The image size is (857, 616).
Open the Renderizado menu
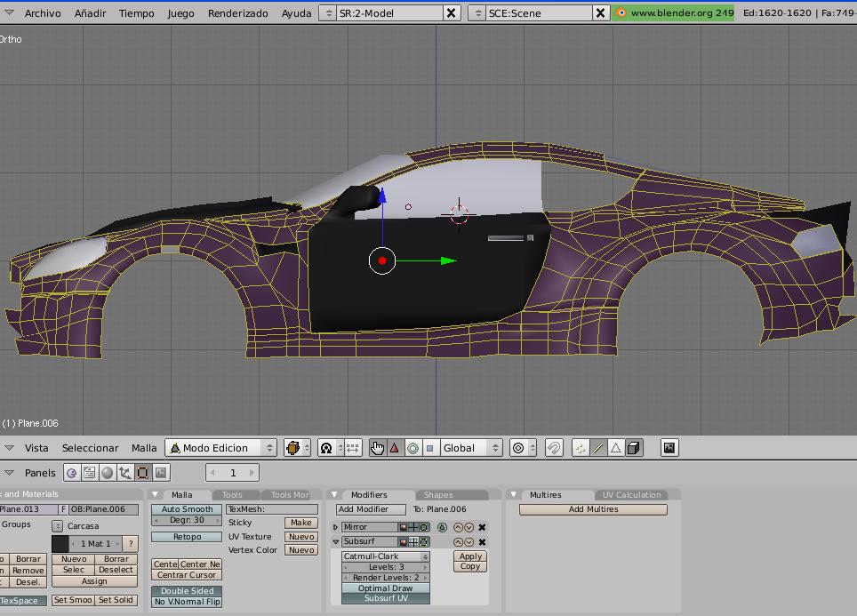237,13
